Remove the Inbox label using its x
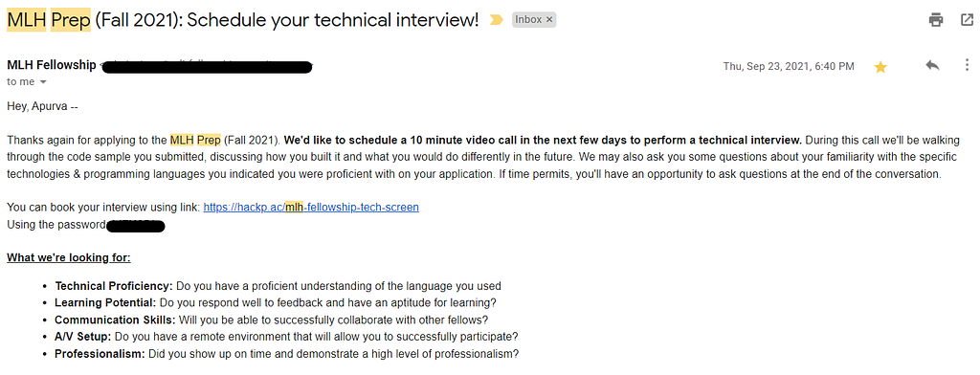 [549, 20]
